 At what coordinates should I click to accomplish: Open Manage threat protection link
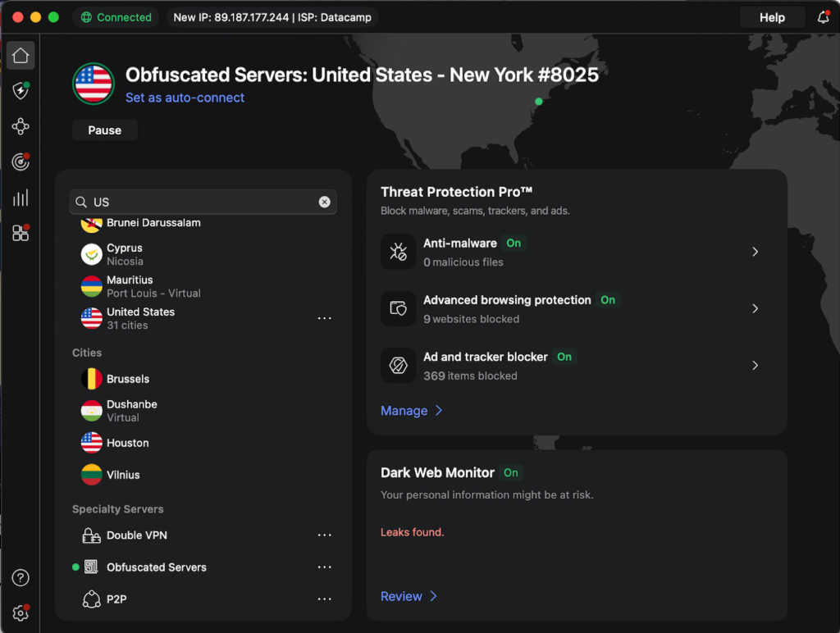coord(412,411)
